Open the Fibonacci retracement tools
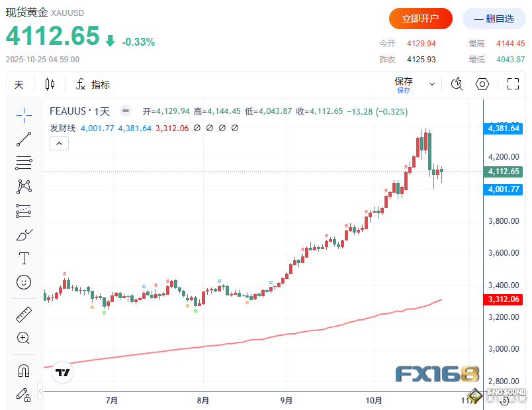Image resolution: width=532 pixels, height=410 pixels. 24,162
